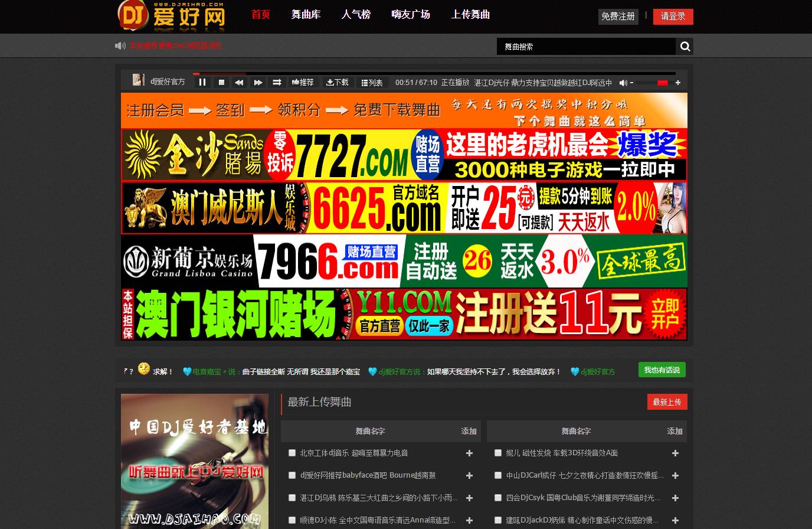Click the moon emoji in the ticker

click(x=144, y=368)
